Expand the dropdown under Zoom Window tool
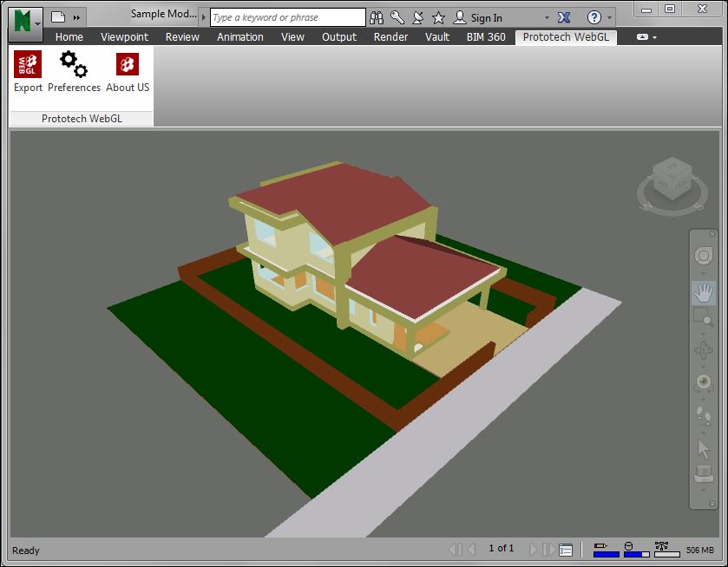Screen dimensions: 728x567 (704, 333)
